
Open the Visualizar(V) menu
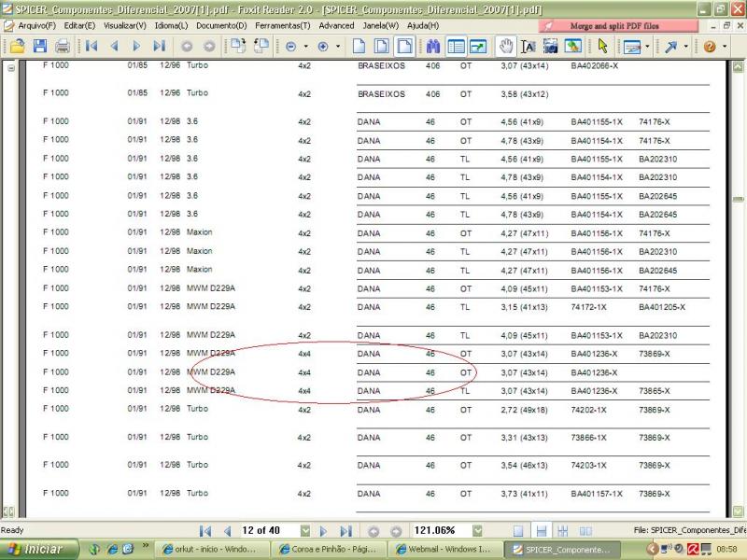tap(125, 26)
